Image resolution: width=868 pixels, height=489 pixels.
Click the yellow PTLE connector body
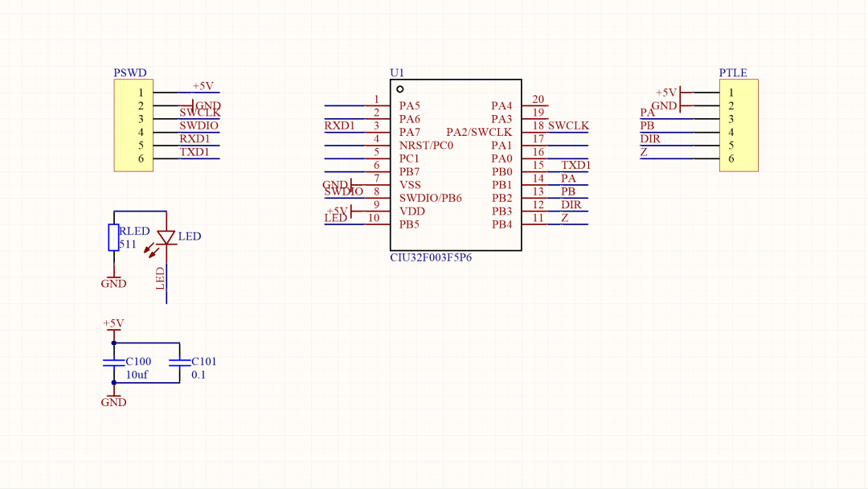(739, 125)
